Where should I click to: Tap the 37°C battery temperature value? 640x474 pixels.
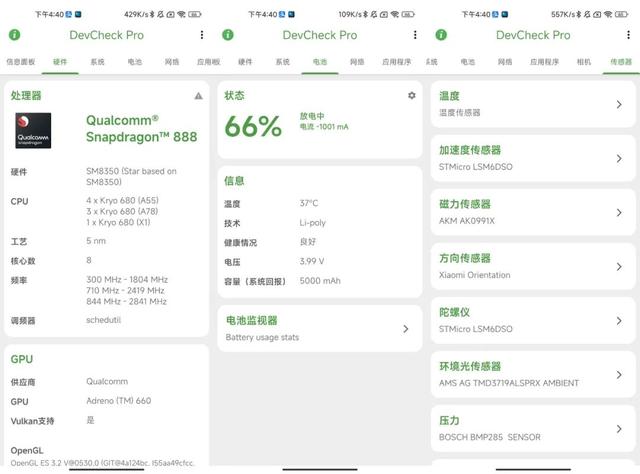tap(309, 203)
